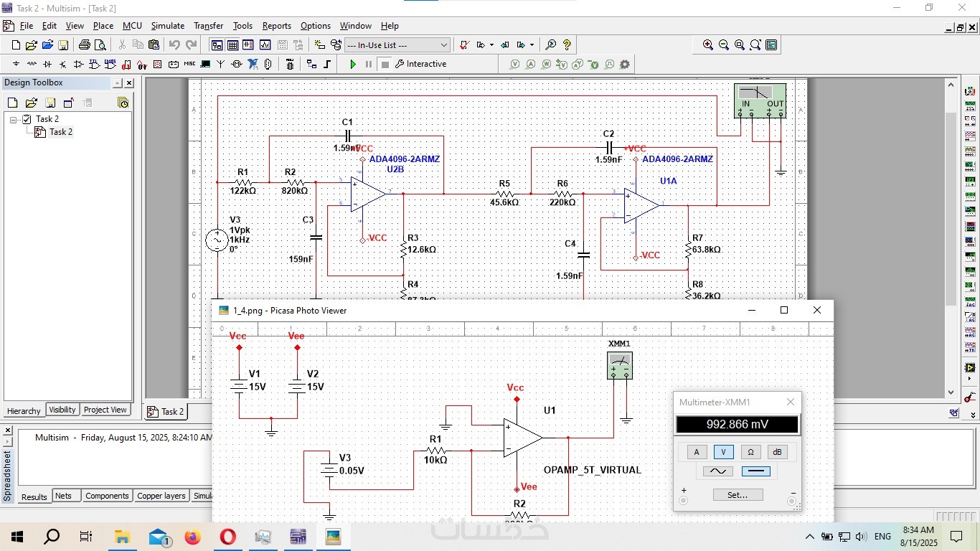The image size is (980, 551).
Task: Open the Simulate menu
Action: click(167, 26)
